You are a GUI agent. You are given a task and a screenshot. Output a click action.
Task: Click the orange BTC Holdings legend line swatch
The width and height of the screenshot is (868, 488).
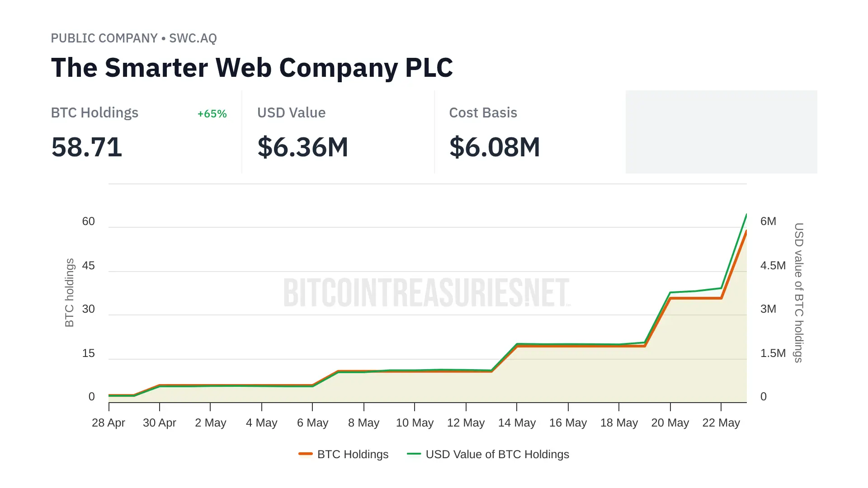click(306, 454)
